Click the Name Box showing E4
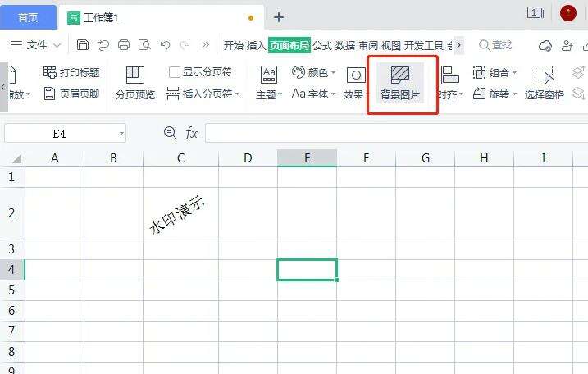The height and width of the screenshot is (374, 588). point(60,134)
